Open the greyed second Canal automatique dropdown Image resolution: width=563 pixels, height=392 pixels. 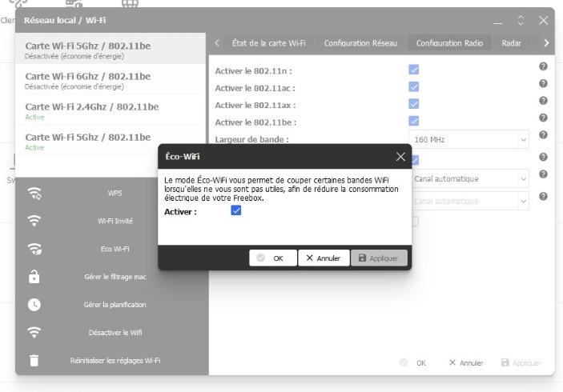[470, 201]
